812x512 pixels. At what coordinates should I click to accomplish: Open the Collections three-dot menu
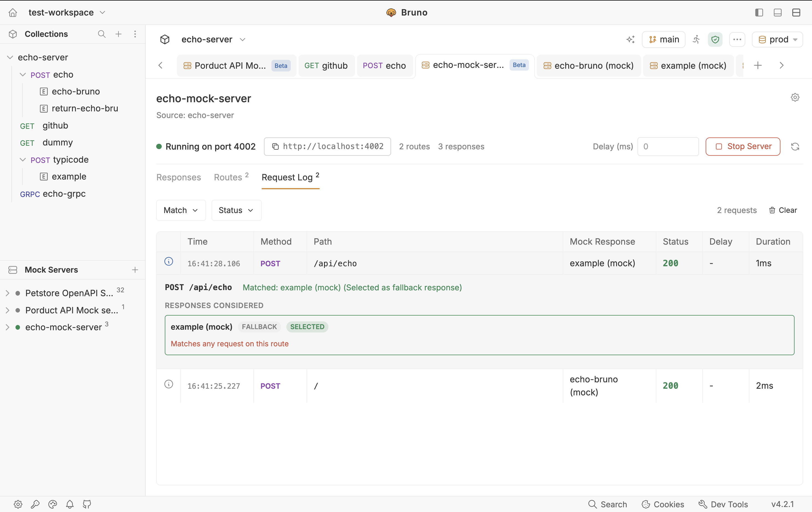tap(135, 34)
